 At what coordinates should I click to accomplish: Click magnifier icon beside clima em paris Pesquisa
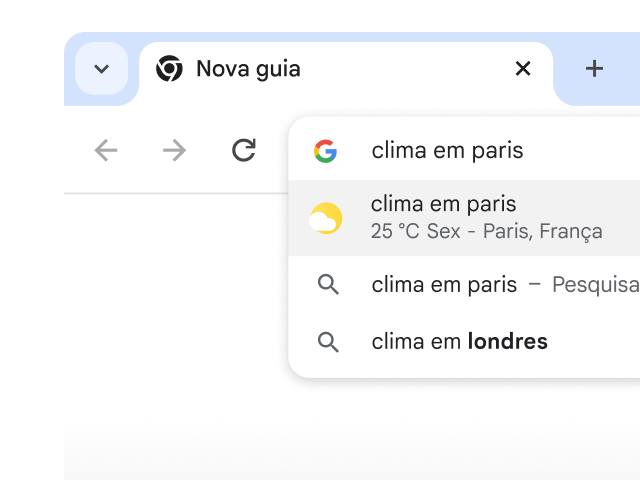pos(328,285)
